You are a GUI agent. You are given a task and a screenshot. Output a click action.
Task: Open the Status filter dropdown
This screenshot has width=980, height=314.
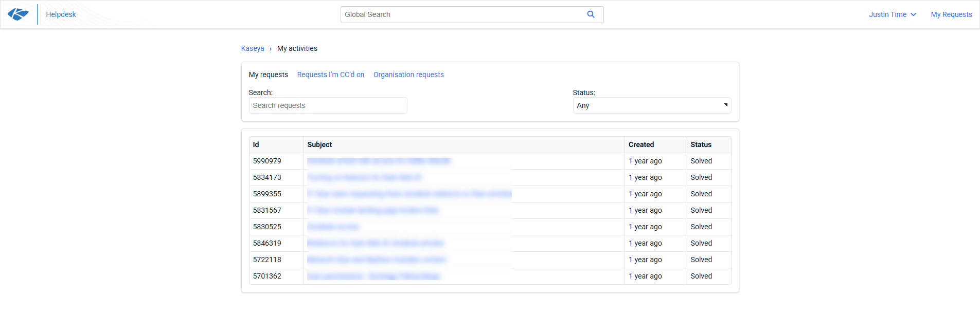652,105
